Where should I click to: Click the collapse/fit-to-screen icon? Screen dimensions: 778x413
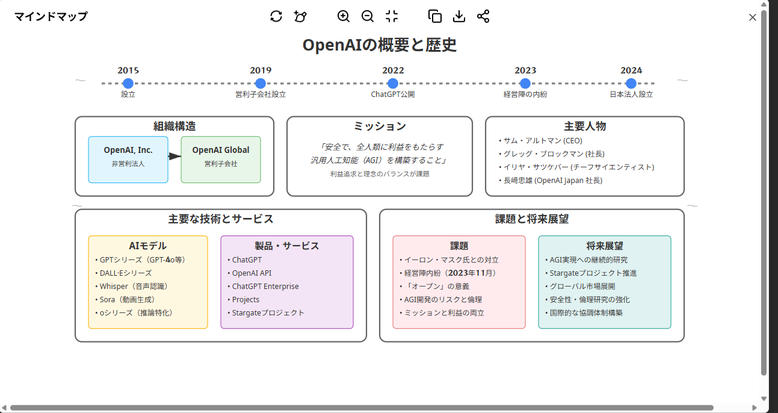[x=392, y=16]
